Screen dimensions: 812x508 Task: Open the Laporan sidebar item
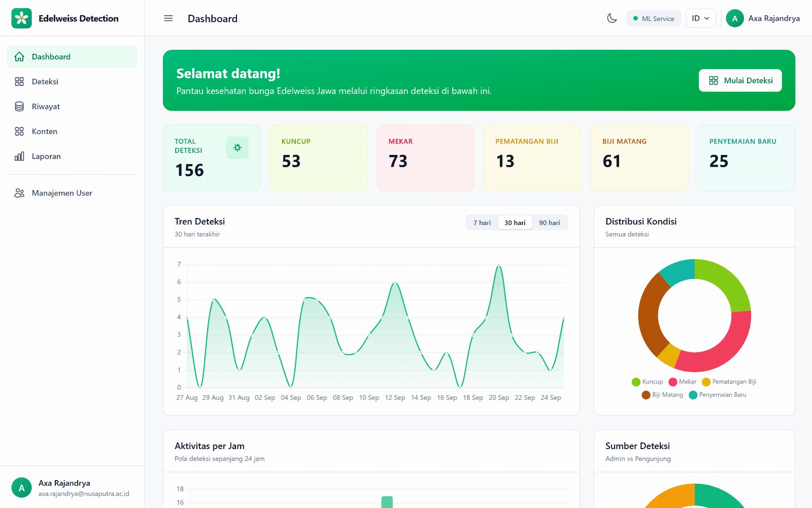click(x=72, y=156)
